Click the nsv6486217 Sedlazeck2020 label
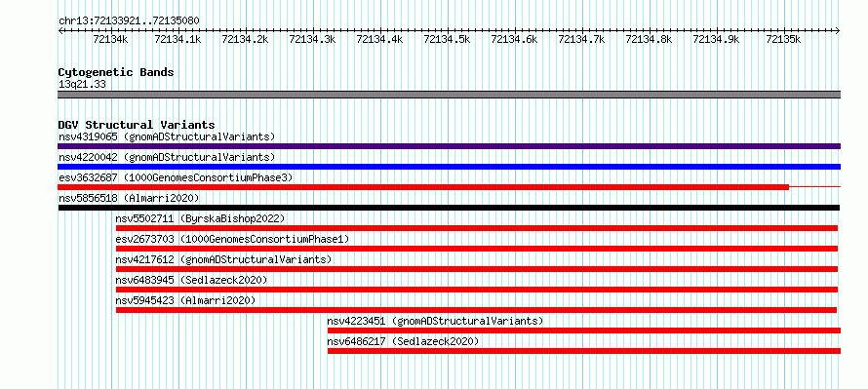868x389 pixels. click(x=403, y=341)
